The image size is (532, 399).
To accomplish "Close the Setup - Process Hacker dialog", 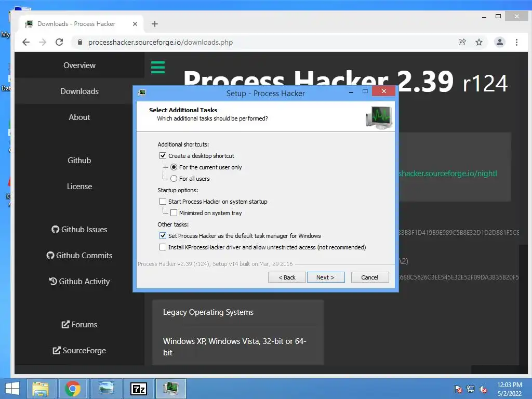I will point(384,91).
